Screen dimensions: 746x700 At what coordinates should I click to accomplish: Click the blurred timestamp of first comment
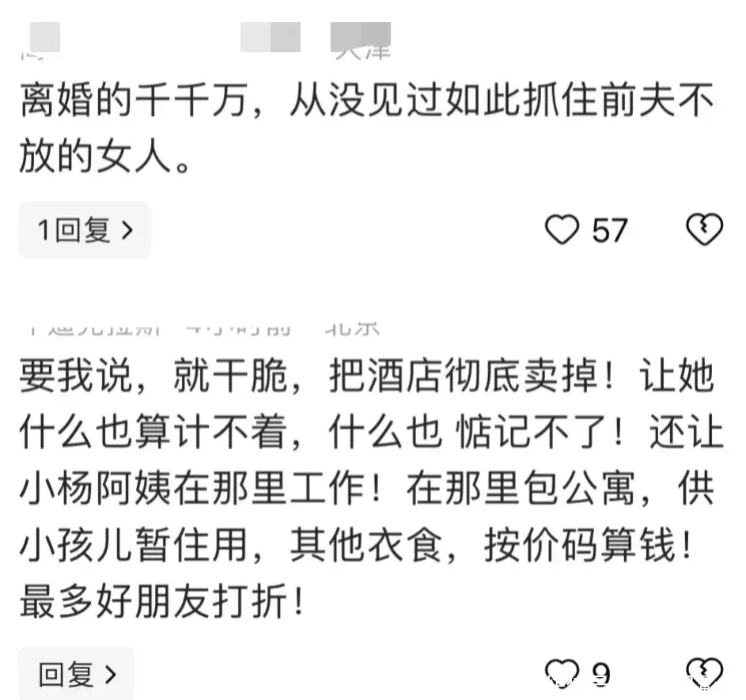[270, 38]
